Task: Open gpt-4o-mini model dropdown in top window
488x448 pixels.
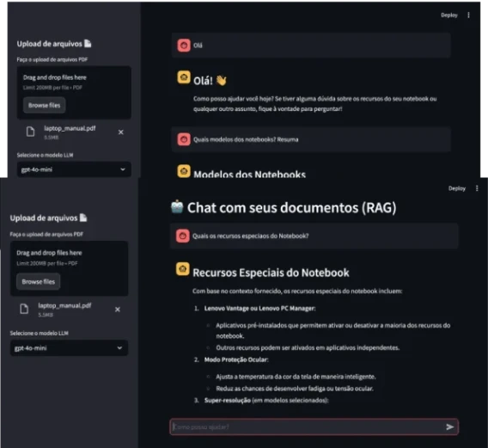Action: [x=74, y=169]
